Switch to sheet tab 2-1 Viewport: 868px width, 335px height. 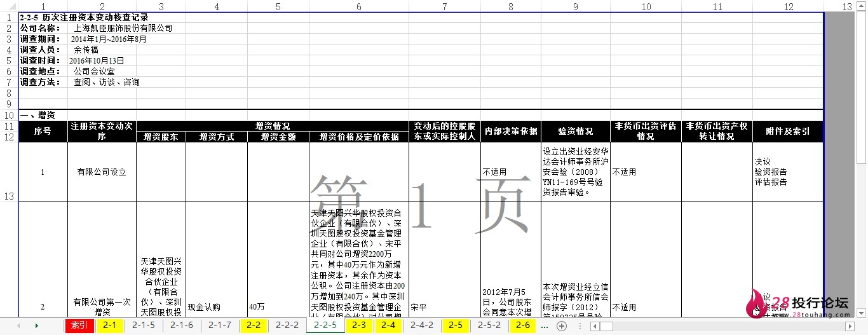110,325
